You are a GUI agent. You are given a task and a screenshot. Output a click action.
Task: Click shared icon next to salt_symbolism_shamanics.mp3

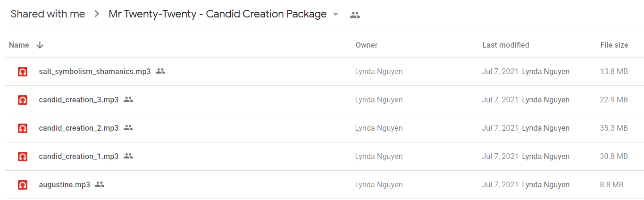point(160,71)
